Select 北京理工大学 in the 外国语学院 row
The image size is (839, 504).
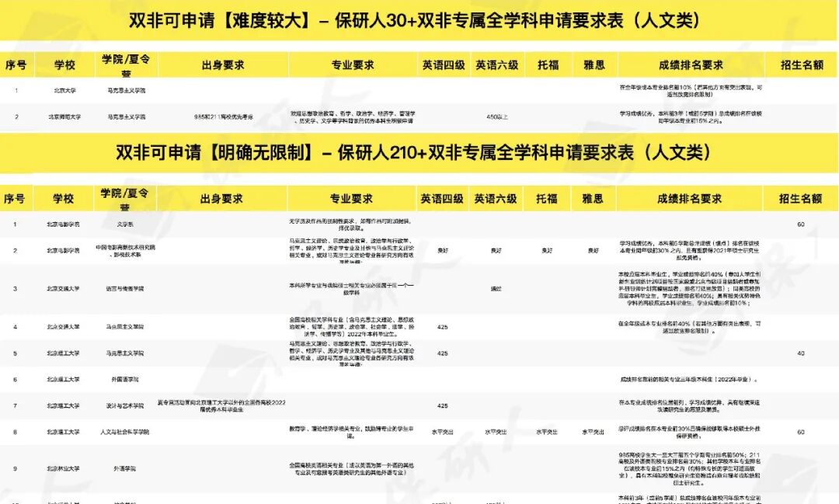[63, 379]
